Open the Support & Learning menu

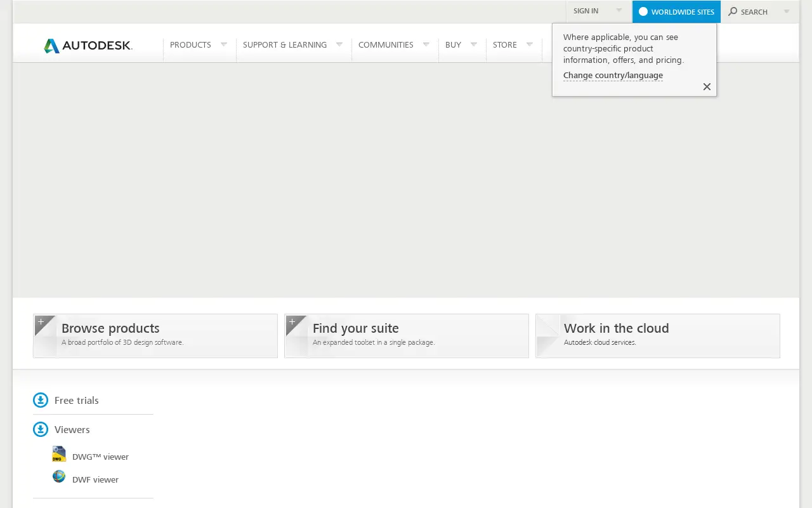click(285, 45)
